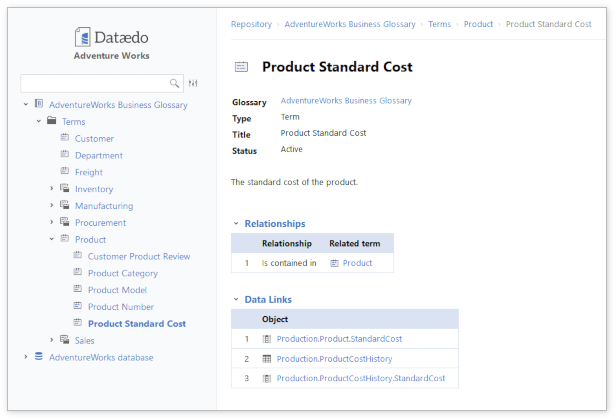Click the term icon next to Freight
Image resolution: width=616 pixels, height=420 pixels.
pyautogui.click(x=65, y=171)
